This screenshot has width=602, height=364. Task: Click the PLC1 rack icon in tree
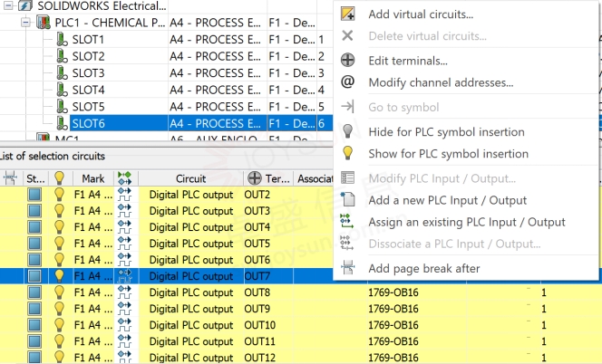click(44, 23)
